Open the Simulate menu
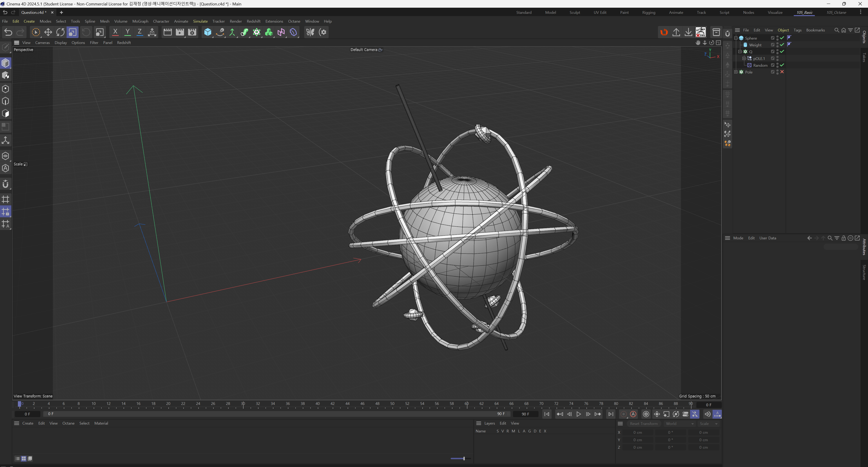The width and height of the screenshot is (868, 467). click(x=200, y=21)
